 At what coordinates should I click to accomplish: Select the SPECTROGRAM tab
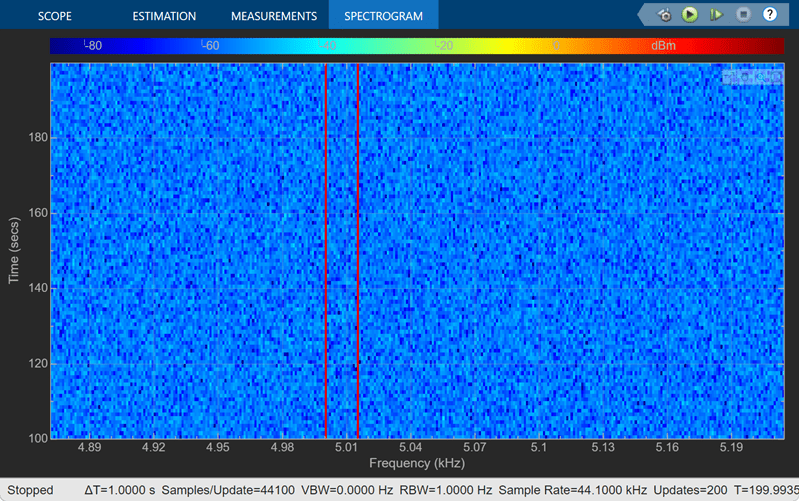point(383,16)
